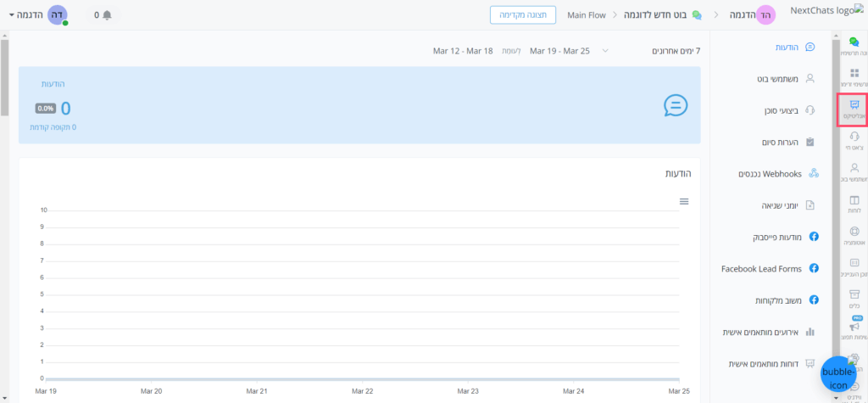Image resolution: width=868 pixels, height=403 pixels.
Task: Click the דה user avatar
Action: pos(58,15)
